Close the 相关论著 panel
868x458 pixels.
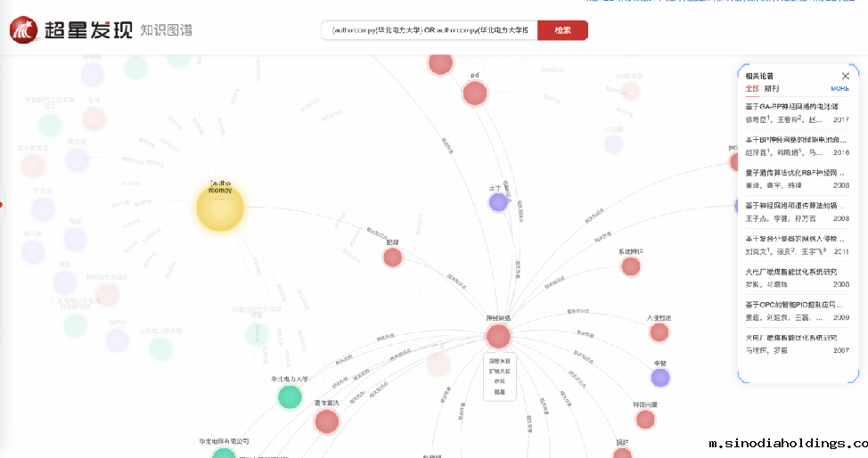coord(846,77)
